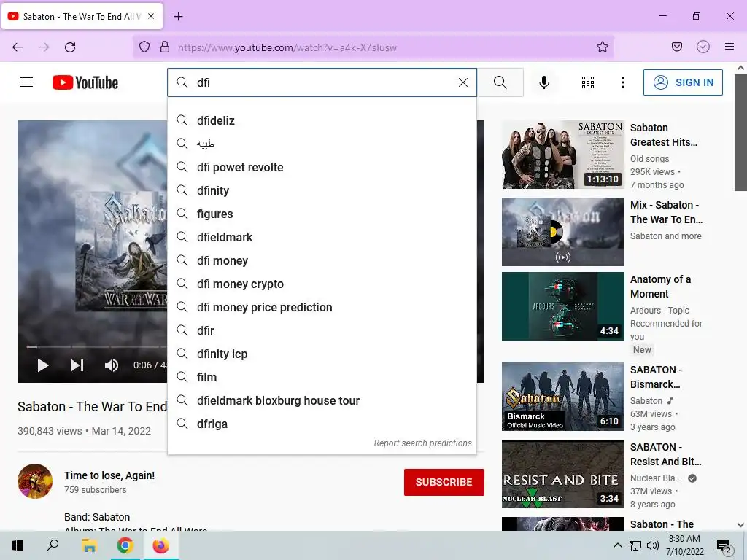Choose the 'dfinity' suggestion
Viewport: 747px width, 560px height.
click(x=322, y=190)
